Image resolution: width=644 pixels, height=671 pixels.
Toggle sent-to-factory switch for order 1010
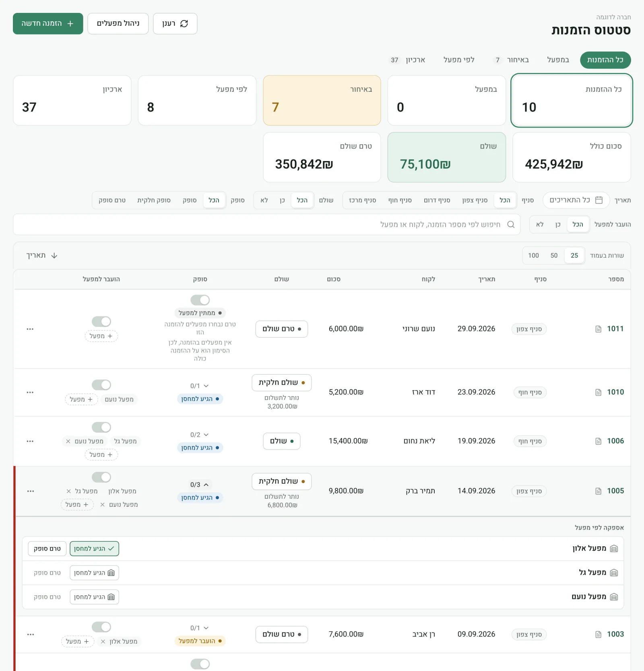coord(101,385)
